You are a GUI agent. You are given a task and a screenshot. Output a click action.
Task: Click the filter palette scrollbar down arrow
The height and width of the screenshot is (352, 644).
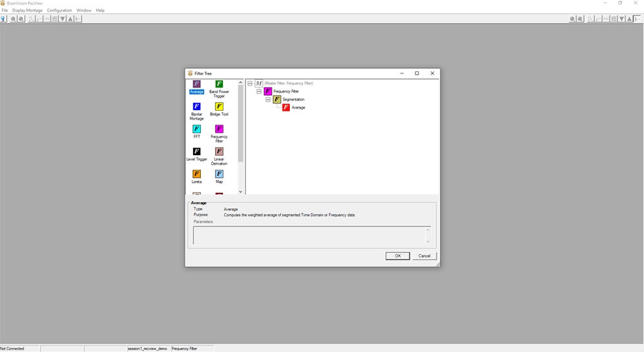(241, 192)
